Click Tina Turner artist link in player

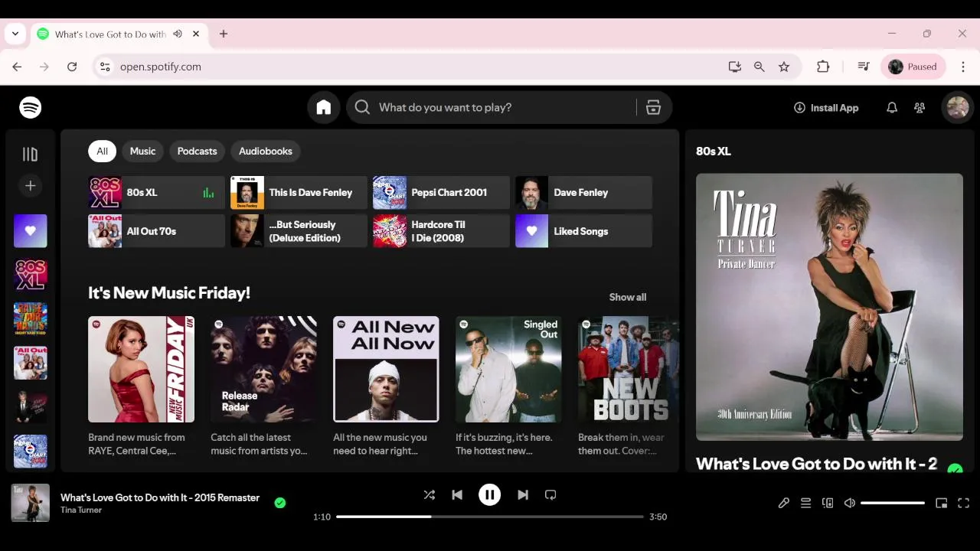coord(81,510)
